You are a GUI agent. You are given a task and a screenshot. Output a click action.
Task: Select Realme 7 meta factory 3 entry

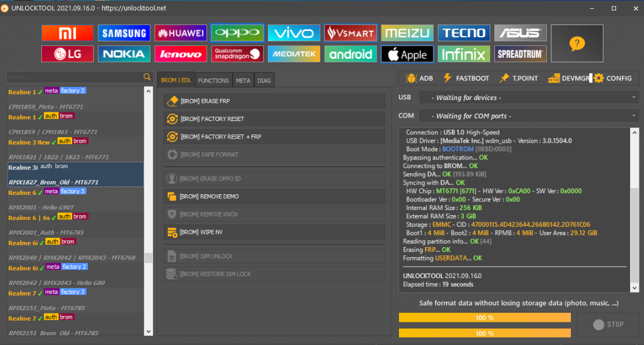point(76,300)
